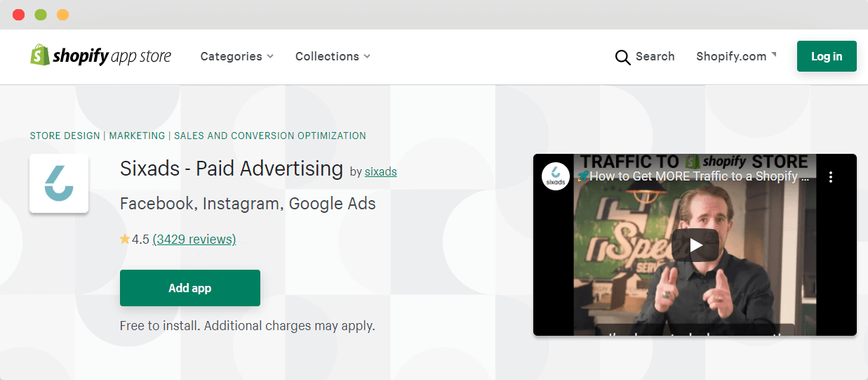Click the Search label in header
Image resolution: width=868 pixels, height=380 pixels.
pos(655,56)
